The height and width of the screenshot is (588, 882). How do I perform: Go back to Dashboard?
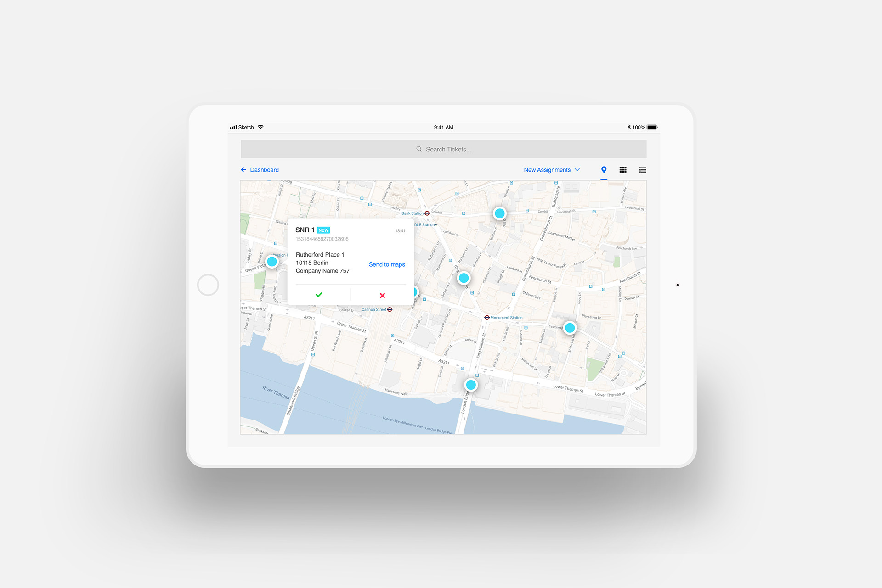[x=260, y=170]
